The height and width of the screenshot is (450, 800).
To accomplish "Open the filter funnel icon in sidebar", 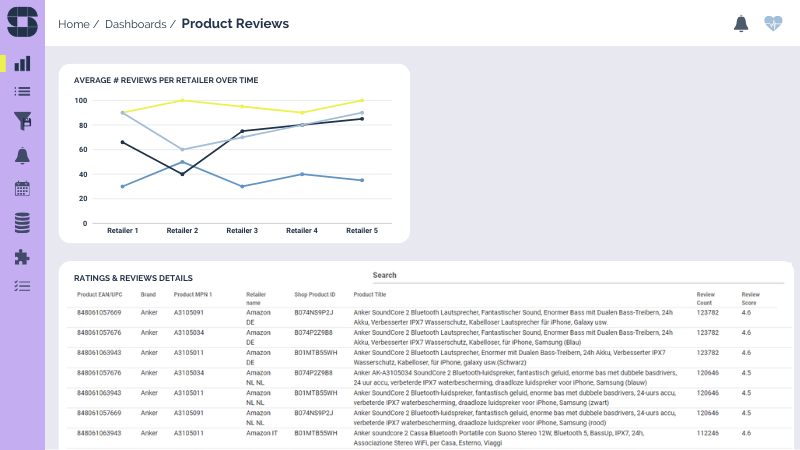I will point(22,121).
